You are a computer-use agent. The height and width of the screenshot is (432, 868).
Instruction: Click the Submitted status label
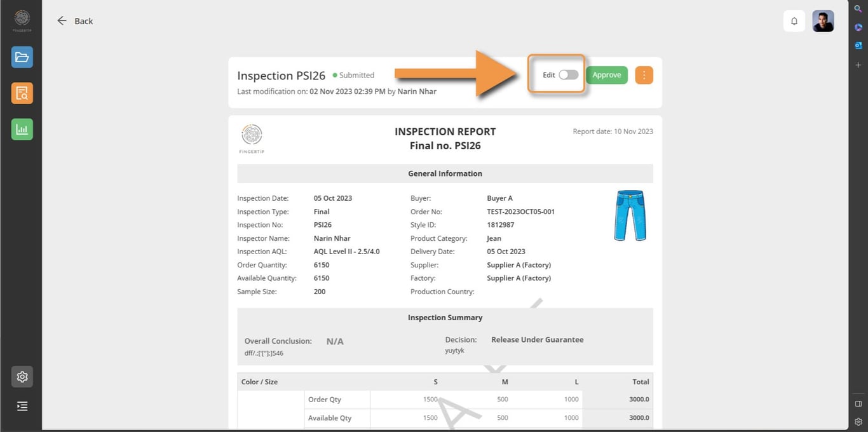pyautogui.click(x=353, y=75)
